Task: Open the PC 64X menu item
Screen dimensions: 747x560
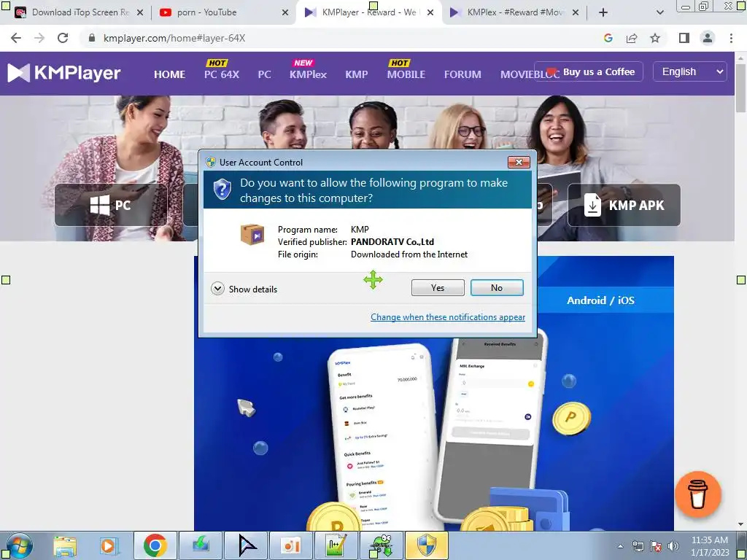Action: (222, 75)
